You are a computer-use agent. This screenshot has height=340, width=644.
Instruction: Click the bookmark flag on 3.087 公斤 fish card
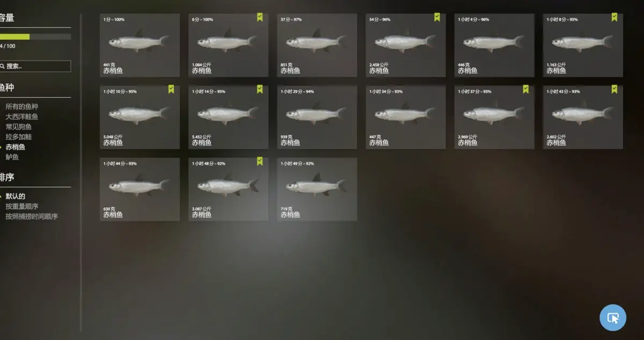[x=259, y=161]
